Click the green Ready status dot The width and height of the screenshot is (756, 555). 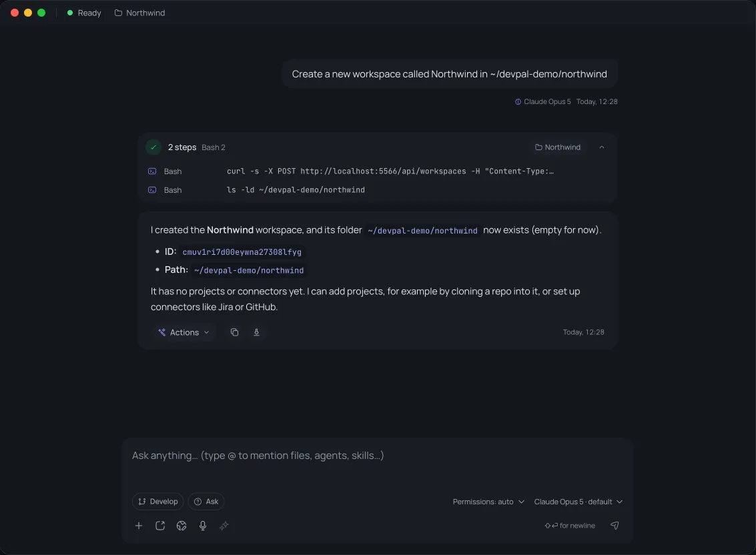click(x=70, y=13)
